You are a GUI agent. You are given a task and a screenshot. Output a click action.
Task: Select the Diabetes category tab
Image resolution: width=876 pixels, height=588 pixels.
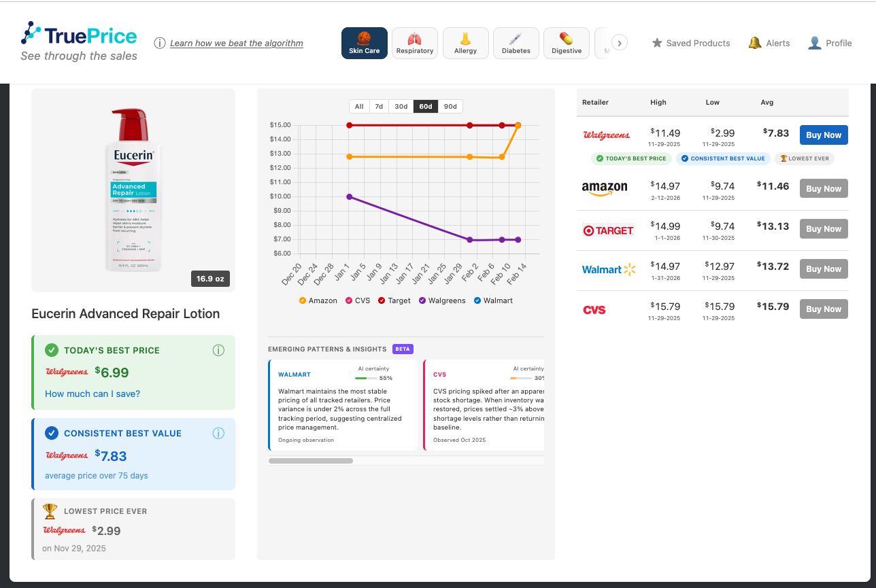516,43
